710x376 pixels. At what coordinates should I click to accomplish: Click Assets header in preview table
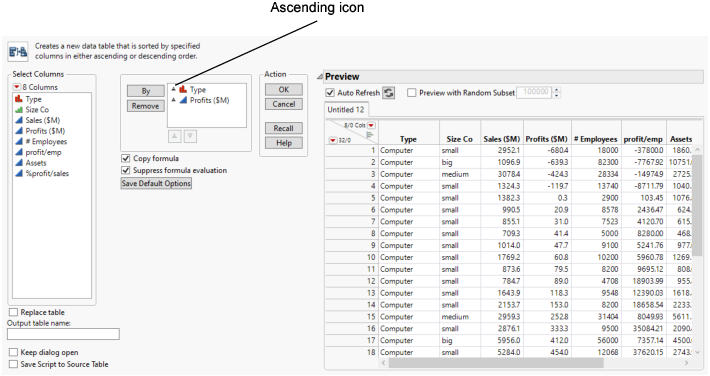tap(681, 140)
